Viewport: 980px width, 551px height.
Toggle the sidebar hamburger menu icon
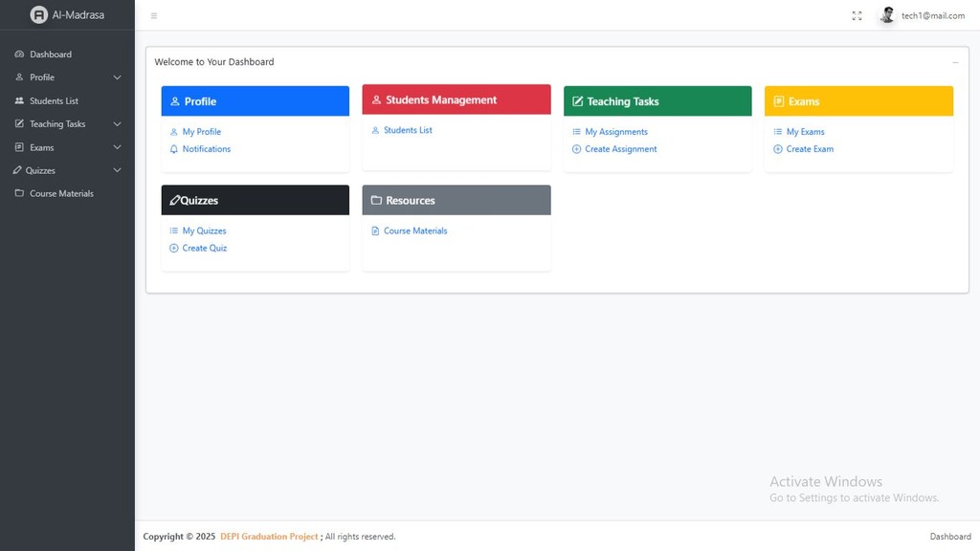(154, 16)
